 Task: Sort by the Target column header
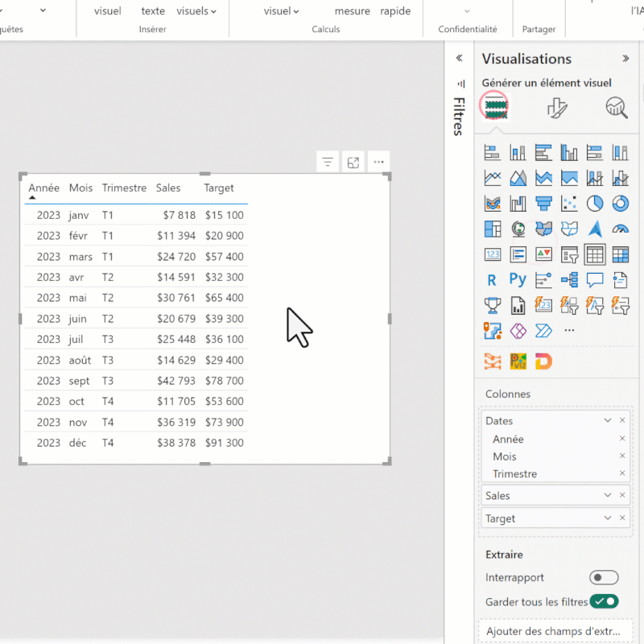click(x=219, y=188)
